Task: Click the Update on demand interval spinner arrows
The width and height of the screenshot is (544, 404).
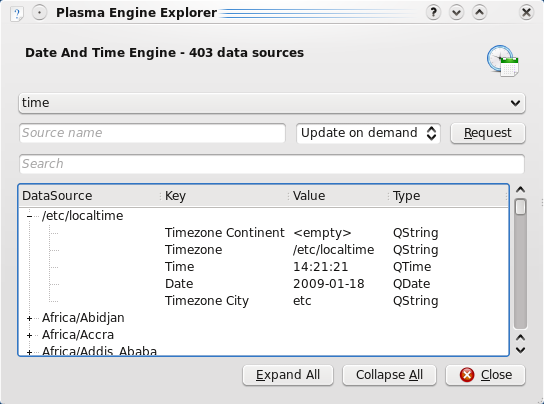Action: pos(431,133)
